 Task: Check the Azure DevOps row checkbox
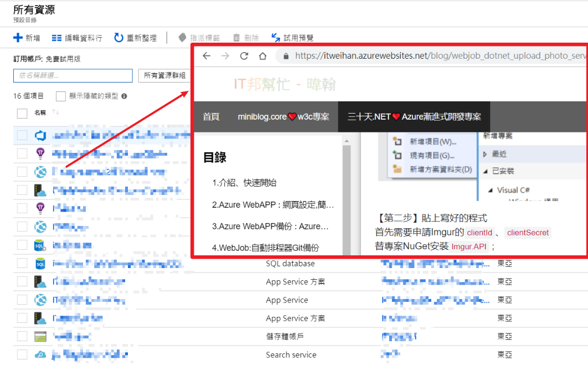tap(22, 135)
